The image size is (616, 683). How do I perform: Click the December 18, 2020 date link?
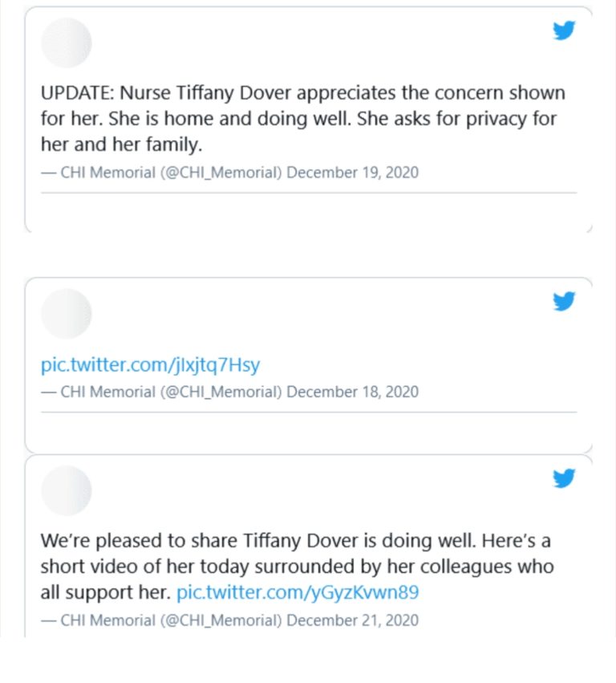[353, 392]
